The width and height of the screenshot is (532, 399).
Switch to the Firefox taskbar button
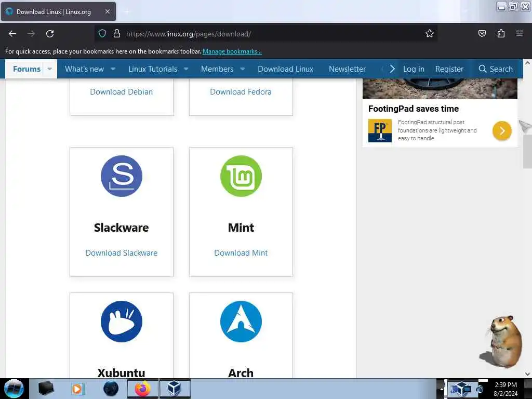(143, 389)
